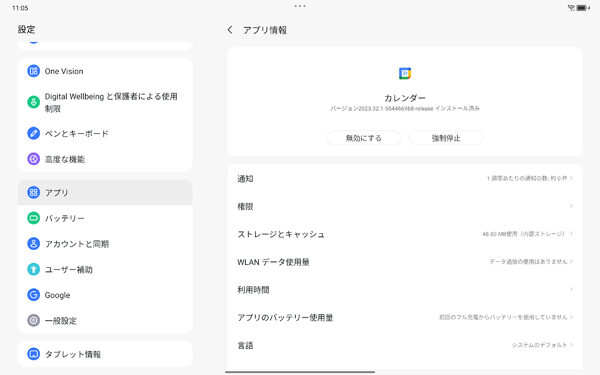The image size is (600, 375).
Task: Tap the three-dot handle at top
Action: click(300, 6)
